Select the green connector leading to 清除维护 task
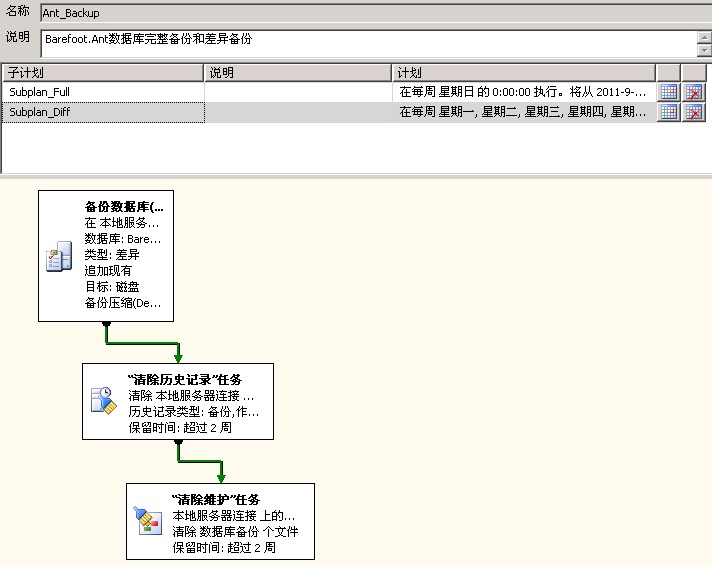The image size is (712, 566). coord(200,462)
